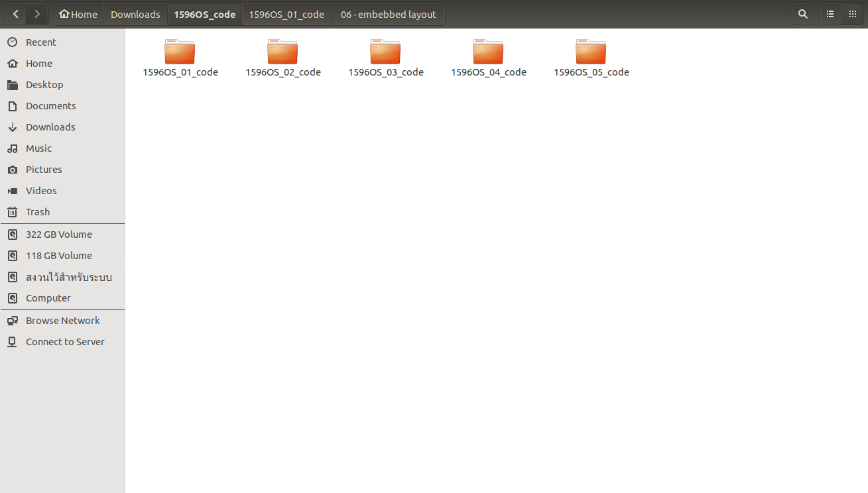The height and width of the screenshot is (493, 868).
Task: Switch to list view
Action: pos(830,14)
